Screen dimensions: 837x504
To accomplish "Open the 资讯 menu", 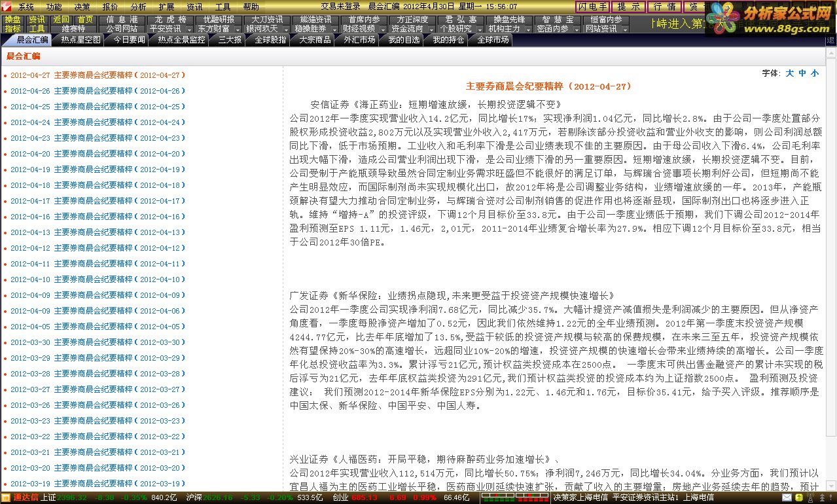I will tap(194, 7).
